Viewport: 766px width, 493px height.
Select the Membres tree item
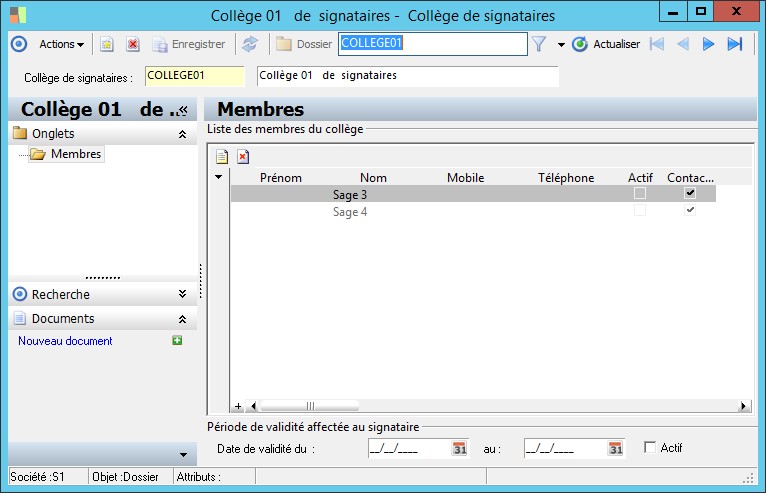coord(66,154)
